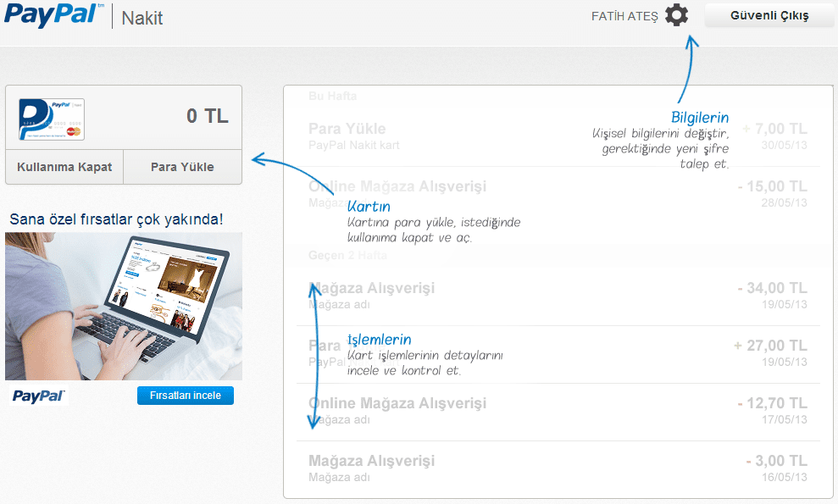Open the - 3,00 TL Mağaza Alışverişi transaction

(558, 468)
